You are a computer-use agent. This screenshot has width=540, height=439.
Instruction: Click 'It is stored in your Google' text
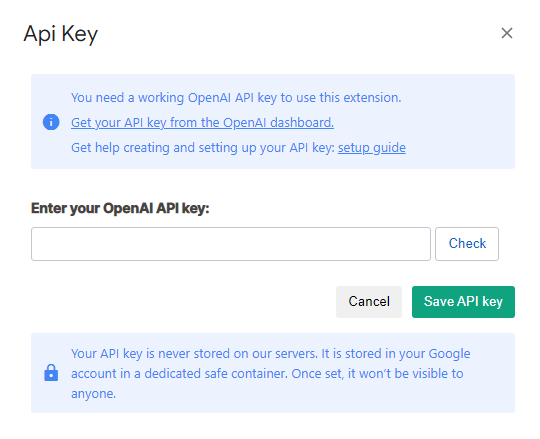point(396,354)
